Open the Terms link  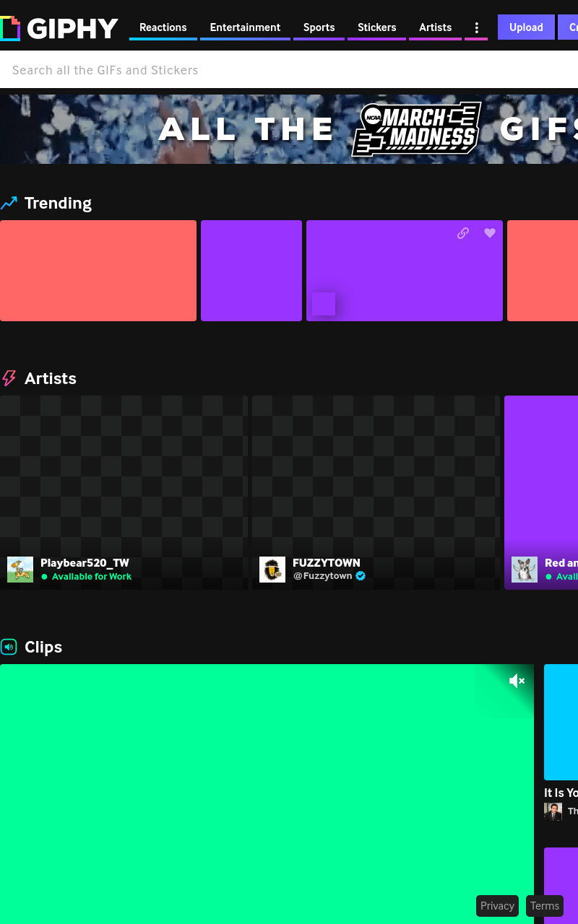click(545, 906)
